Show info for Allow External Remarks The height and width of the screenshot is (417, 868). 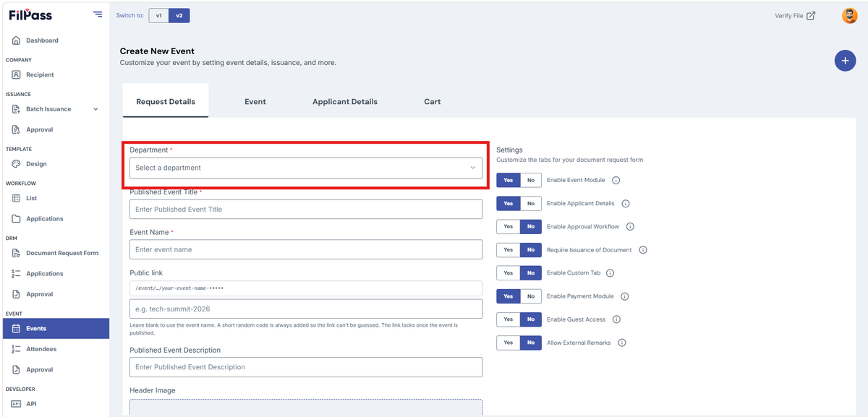pos(622,343)
